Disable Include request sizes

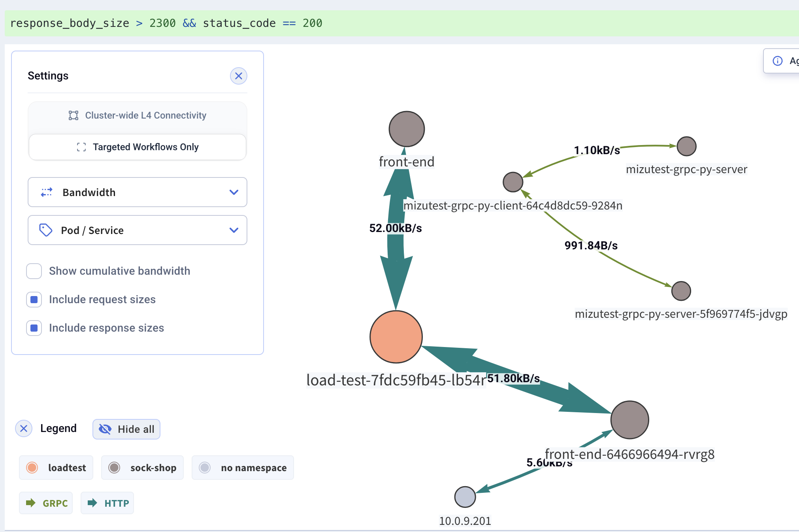click(x=34, y=300)
